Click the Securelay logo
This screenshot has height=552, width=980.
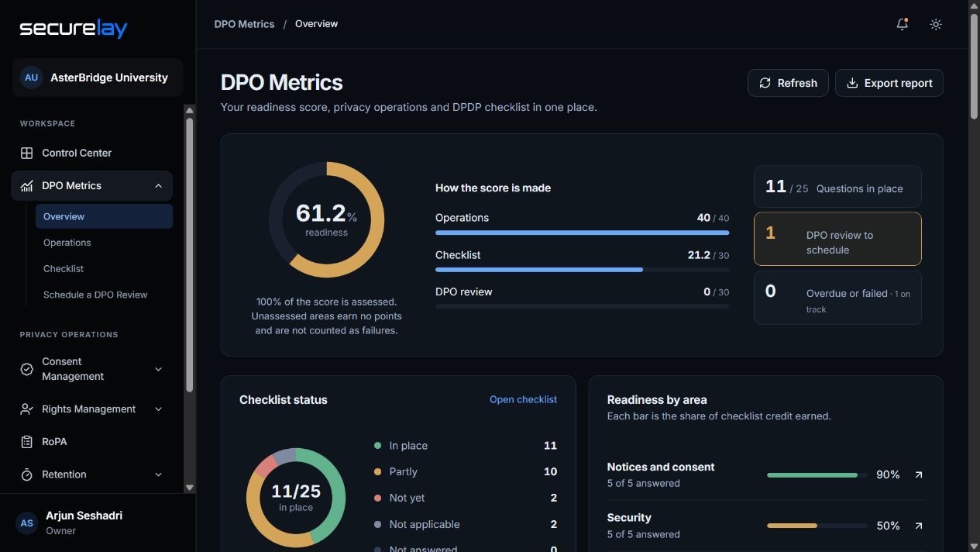(74, 29)
